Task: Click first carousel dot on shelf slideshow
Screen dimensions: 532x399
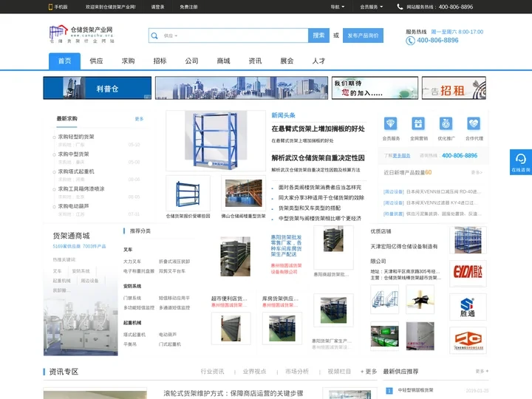Action: [210, 163]
